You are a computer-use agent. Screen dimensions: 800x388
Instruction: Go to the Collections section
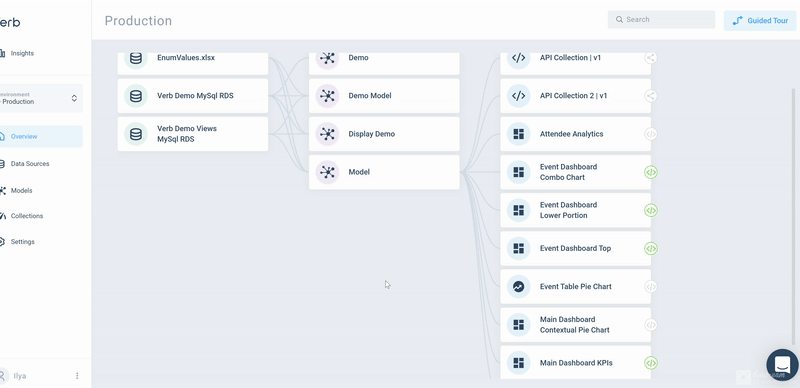[27, 216]
